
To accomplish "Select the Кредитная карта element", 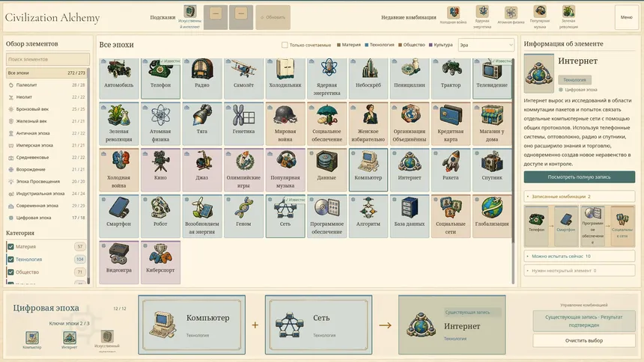I will (451, 124).
